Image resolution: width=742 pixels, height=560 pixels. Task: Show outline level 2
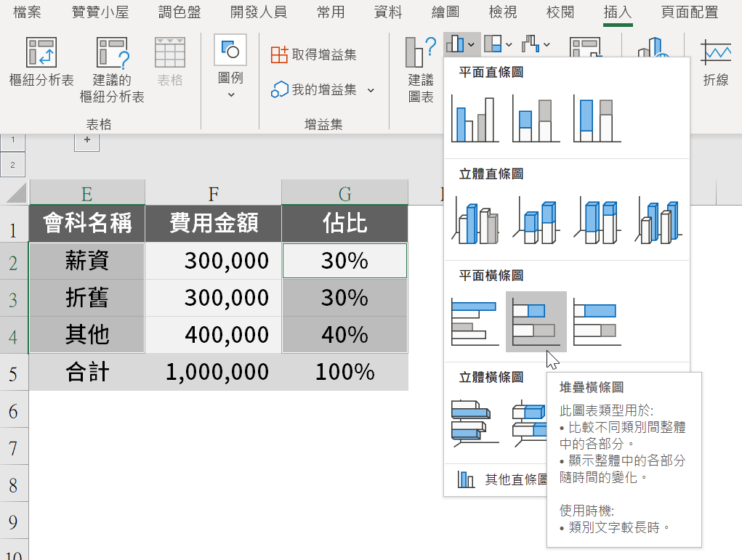[13, 165]
